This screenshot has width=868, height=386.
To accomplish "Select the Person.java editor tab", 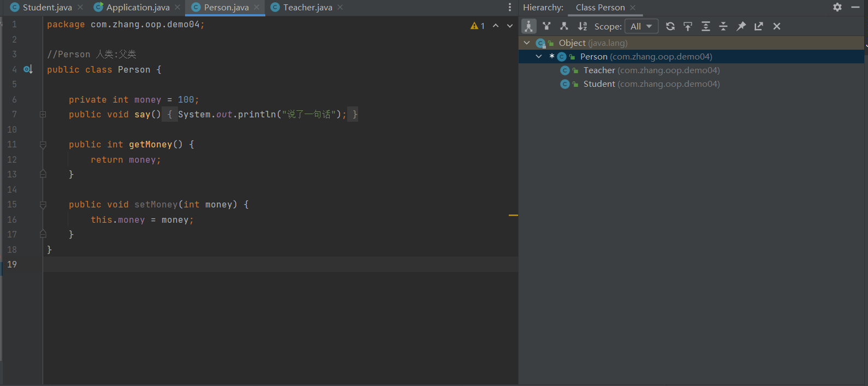I will click(226, 8).
